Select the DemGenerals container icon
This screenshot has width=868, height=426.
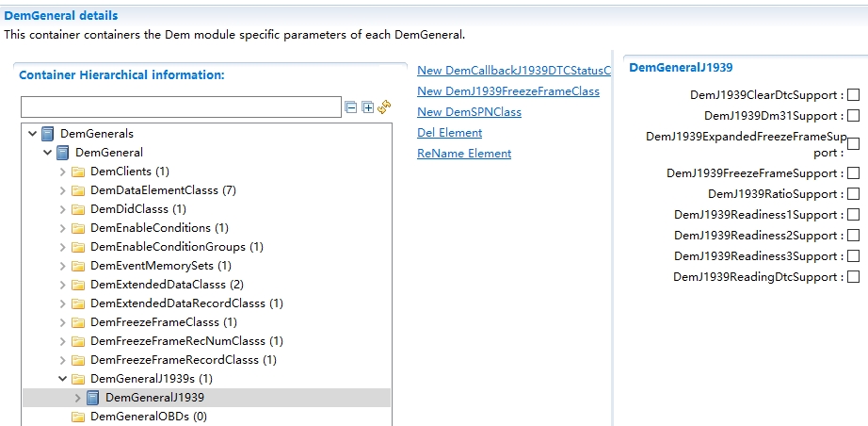pos(48,134)
